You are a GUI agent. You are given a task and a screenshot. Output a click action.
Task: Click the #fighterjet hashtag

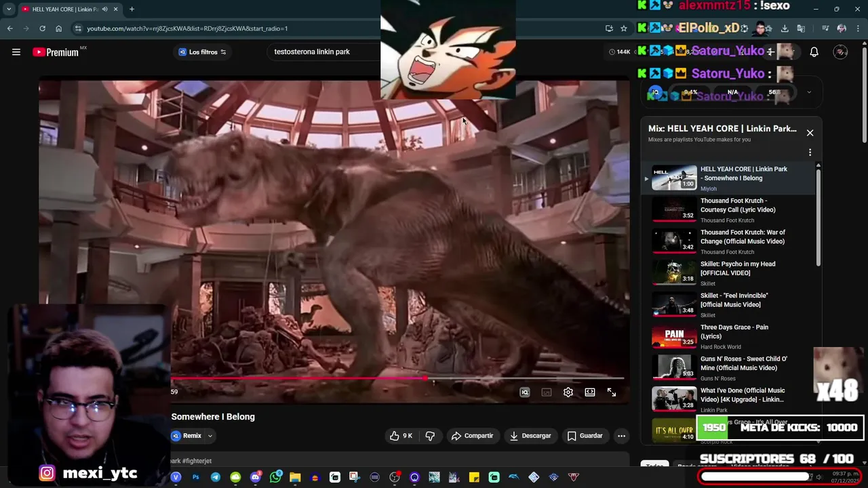197,461
